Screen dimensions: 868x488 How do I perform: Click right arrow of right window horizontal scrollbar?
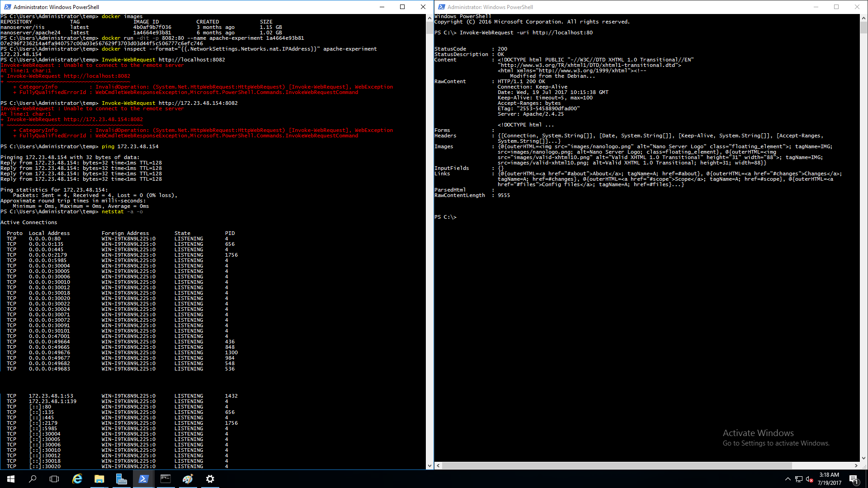pos(856,465)
